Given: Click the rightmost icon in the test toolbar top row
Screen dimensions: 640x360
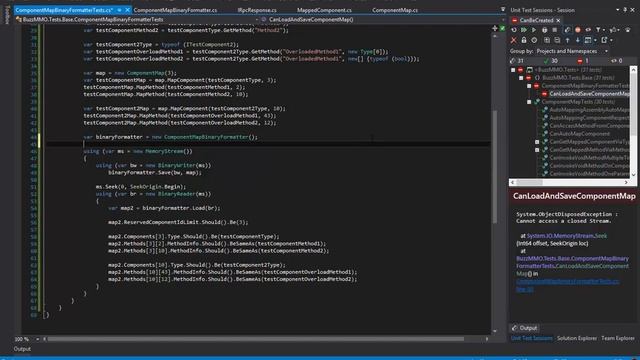Looking at the screenshot, I should tap(628, 30).
